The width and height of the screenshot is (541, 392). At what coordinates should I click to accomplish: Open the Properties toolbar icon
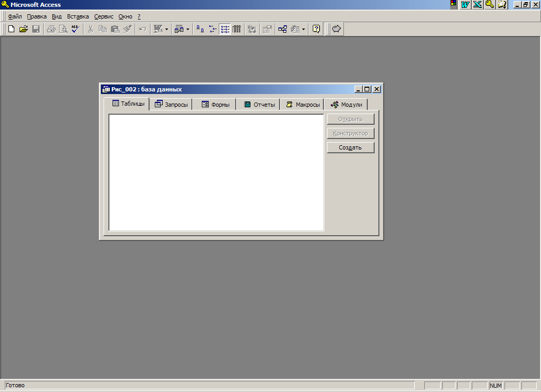tap(267, 29)
